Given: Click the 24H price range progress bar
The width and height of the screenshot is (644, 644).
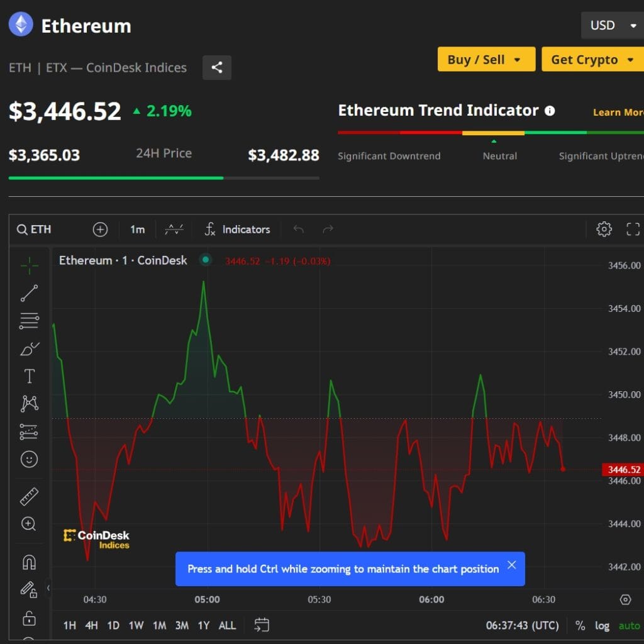Looking at the screenshot, I should (x=164, y=178).
